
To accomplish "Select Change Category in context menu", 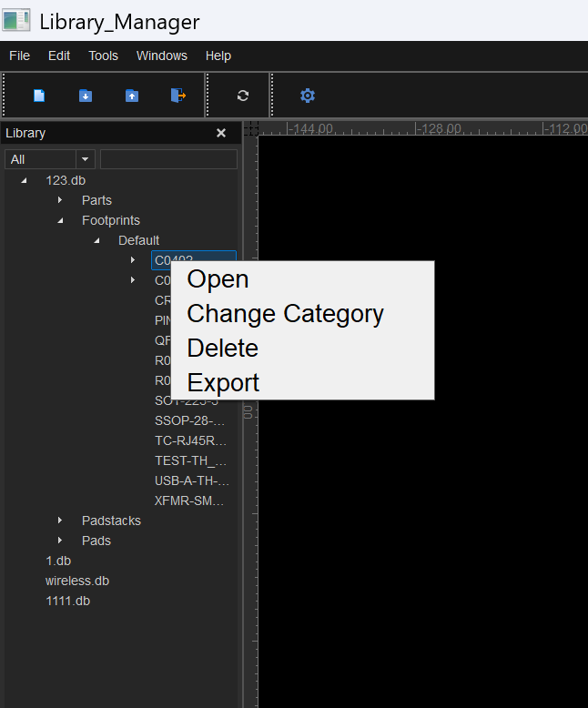I will [x=285, y=314].
